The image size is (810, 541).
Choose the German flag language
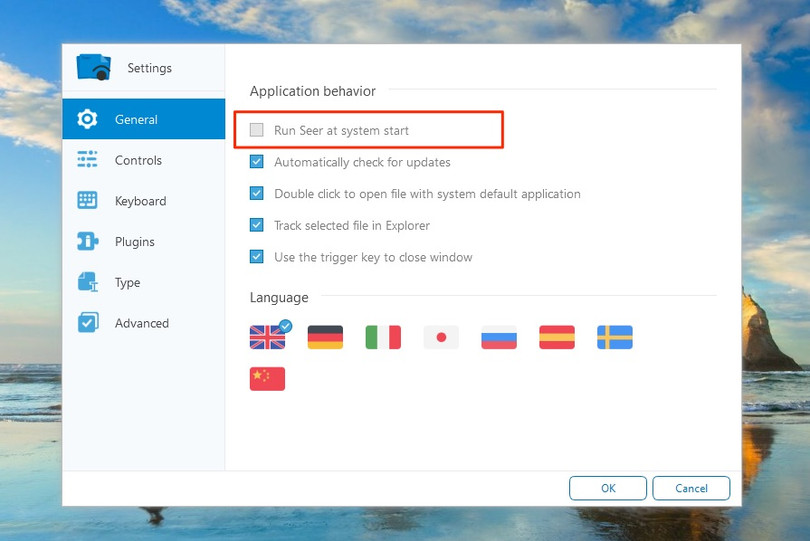(x=325, y=338)
